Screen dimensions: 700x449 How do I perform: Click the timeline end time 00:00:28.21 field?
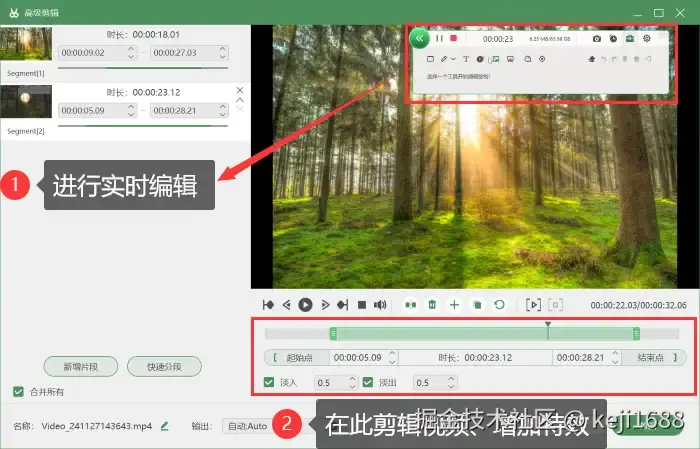click(x=587, y=358)
